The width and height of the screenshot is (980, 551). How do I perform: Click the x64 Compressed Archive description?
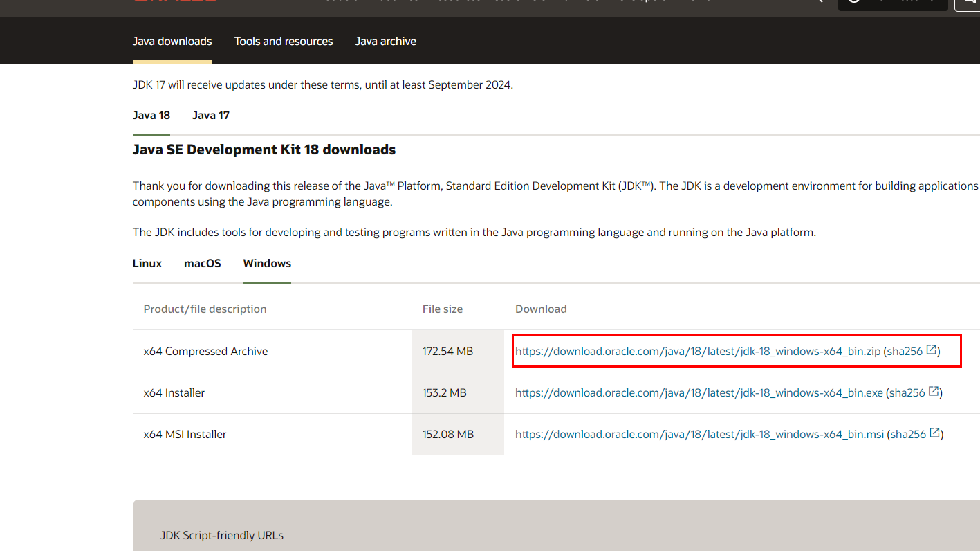pos(205,351)
